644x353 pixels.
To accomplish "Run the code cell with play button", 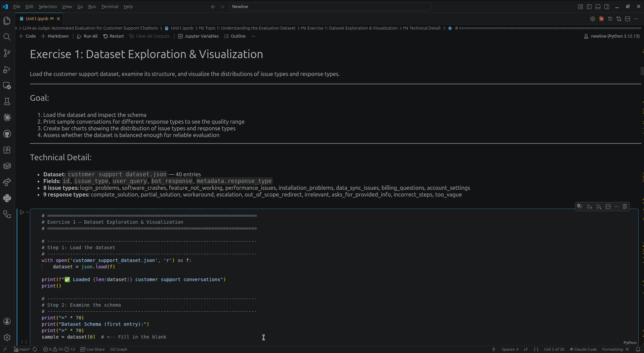I will coord(22,212).
